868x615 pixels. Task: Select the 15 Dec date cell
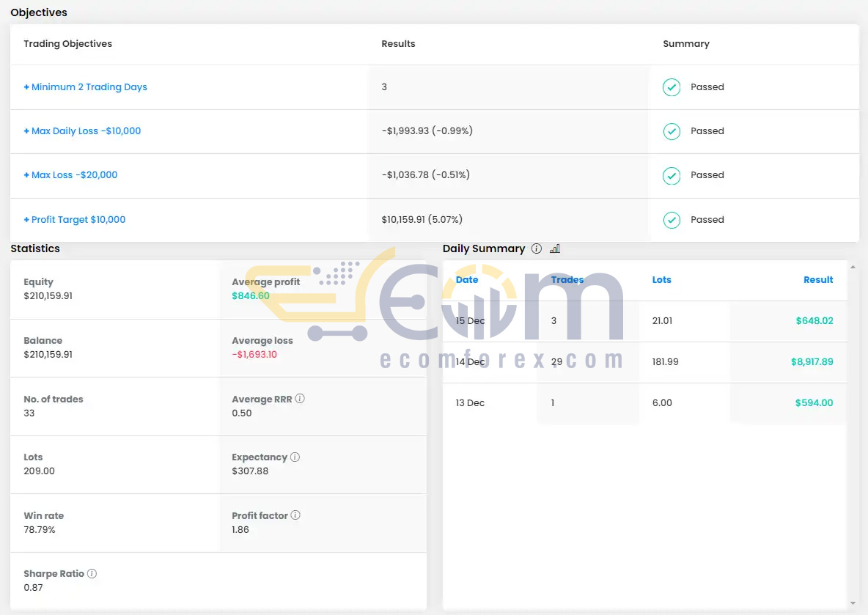point(470,320)
